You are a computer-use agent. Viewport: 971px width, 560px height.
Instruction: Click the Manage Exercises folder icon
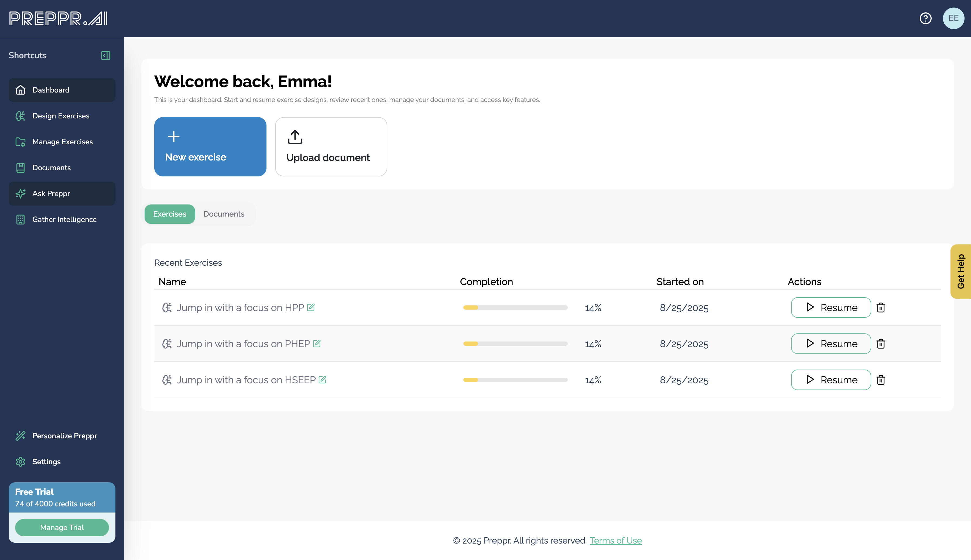pos(20,142)
